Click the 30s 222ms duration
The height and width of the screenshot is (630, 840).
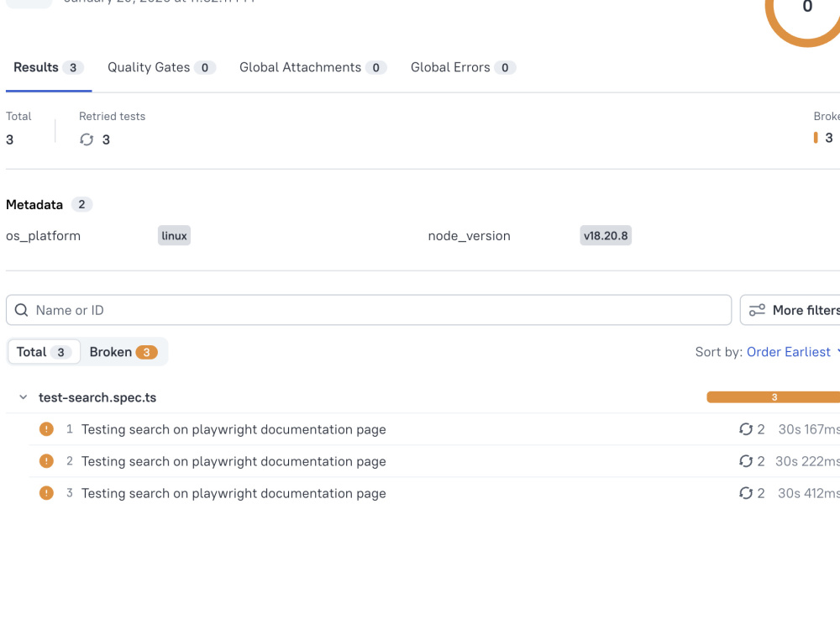[x=807, y=461]
